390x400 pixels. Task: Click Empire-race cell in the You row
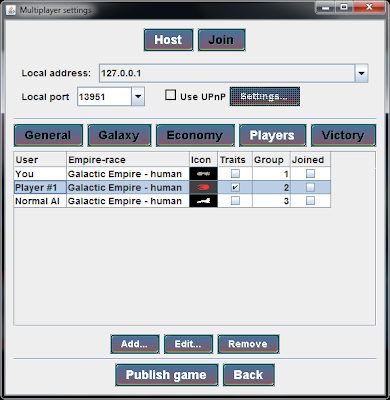tap(128, 174)
